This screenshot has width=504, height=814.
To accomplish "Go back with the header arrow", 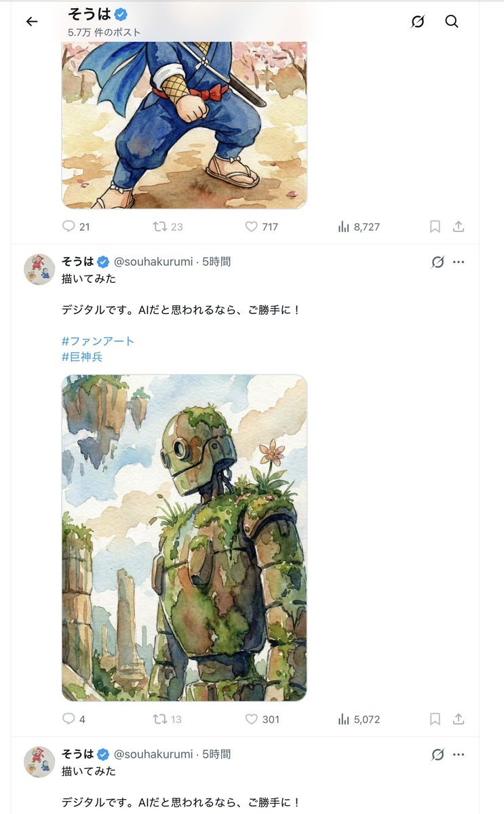I will 32,22.
